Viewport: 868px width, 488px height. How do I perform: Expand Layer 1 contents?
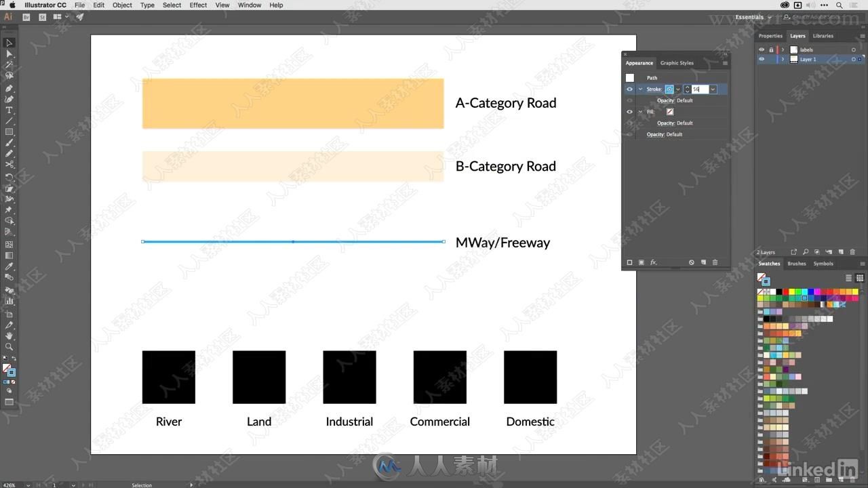pyautogui.click(x=783, y=59)
